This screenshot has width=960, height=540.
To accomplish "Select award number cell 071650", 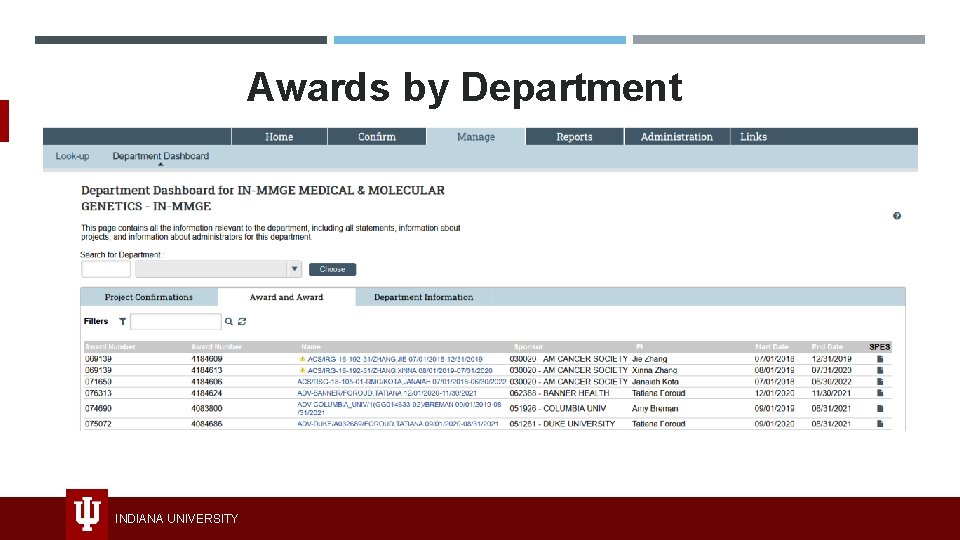I will pos(98,381).
